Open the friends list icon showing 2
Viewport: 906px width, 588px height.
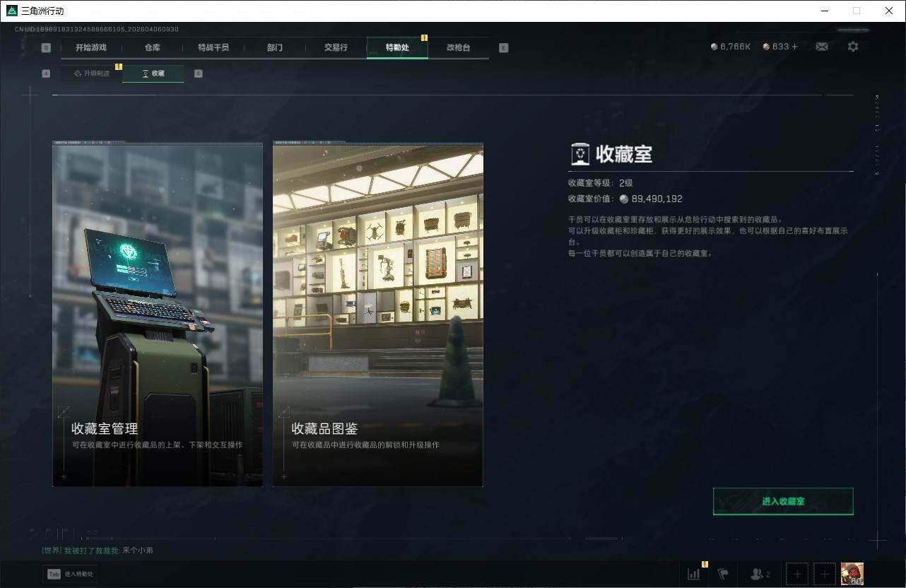coord(758,574)
